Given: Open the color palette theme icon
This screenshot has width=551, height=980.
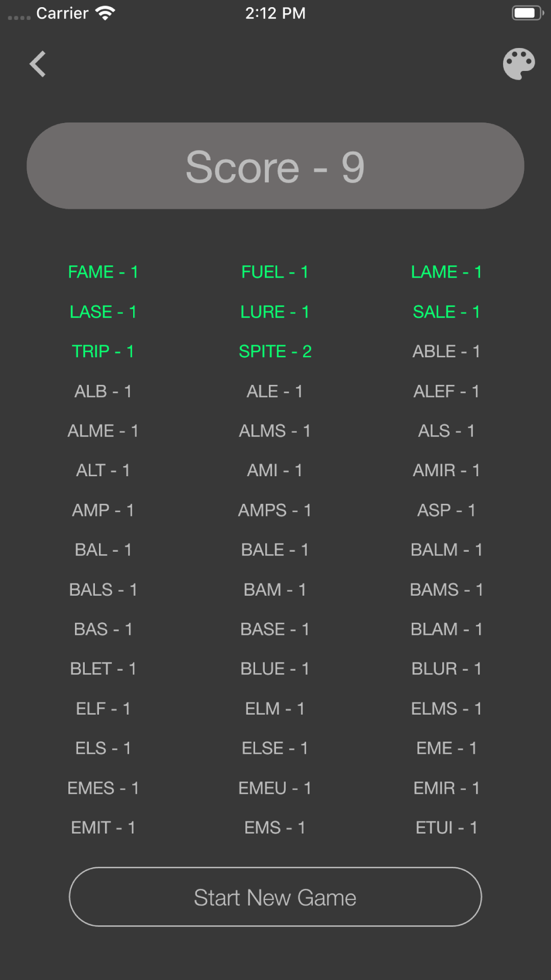Looking at the screenshot, I should [519, 64].
